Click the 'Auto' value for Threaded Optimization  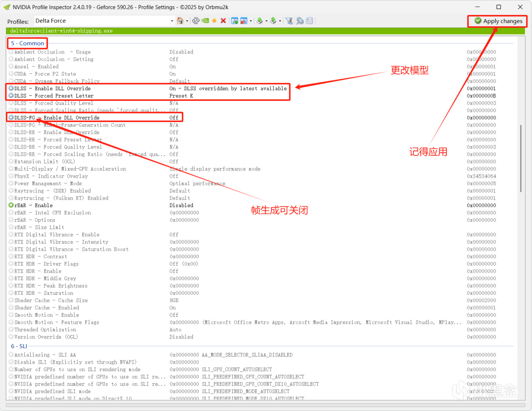click(x=175, y=330)
